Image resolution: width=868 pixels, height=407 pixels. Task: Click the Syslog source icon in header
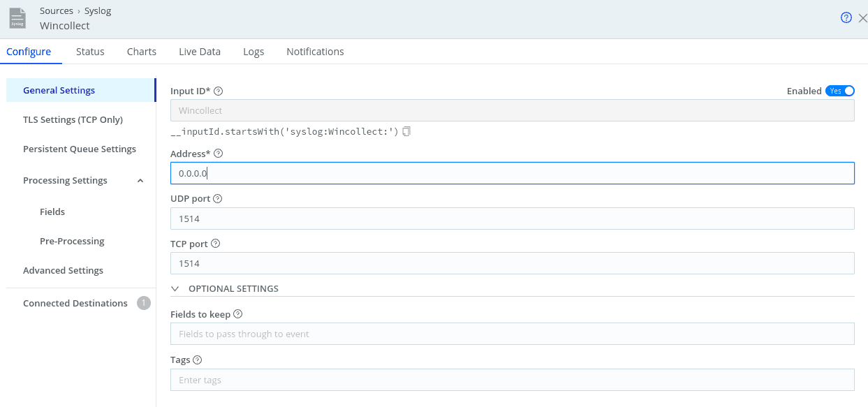18,19
